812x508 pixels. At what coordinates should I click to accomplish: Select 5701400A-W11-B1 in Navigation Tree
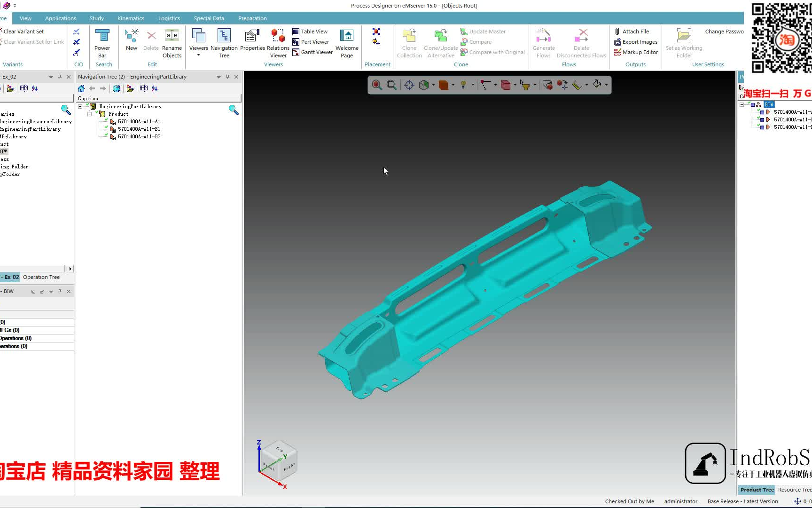tap(139, 129)
